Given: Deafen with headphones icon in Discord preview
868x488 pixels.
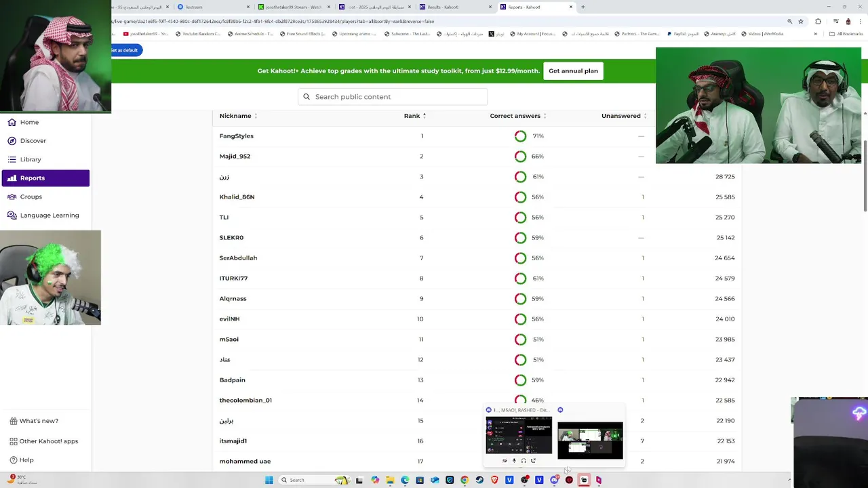Looking at the screenshot, I should click(524, 461).
